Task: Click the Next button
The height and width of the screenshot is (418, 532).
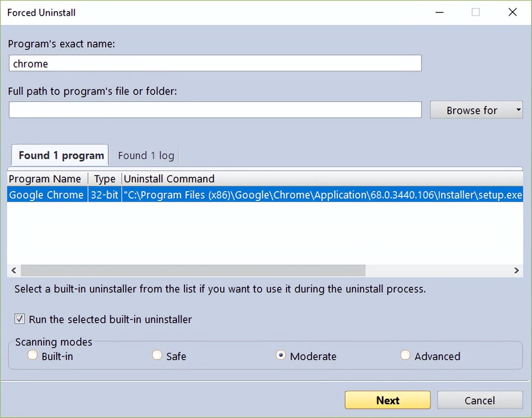Action: 387,400
